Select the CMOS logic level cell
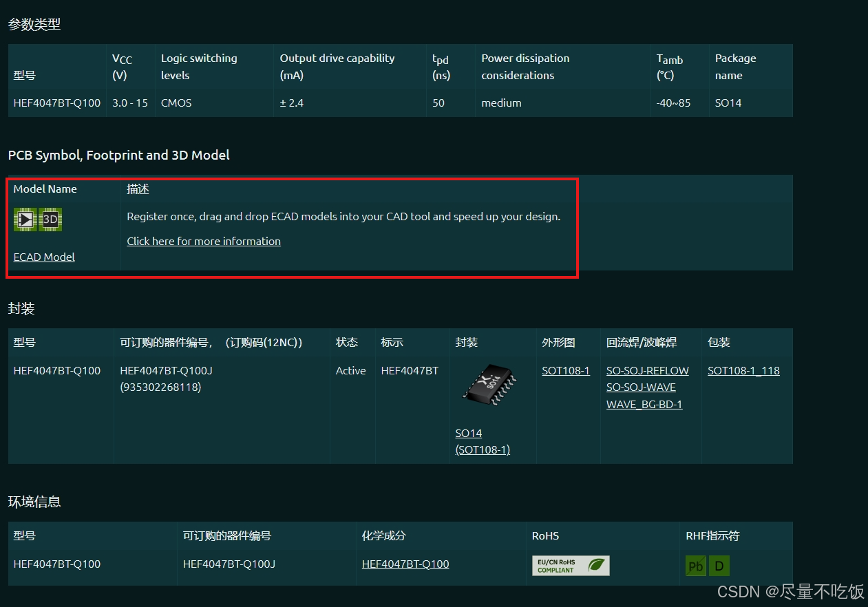Viewport: 868px width, 607px height. [176, 103]
